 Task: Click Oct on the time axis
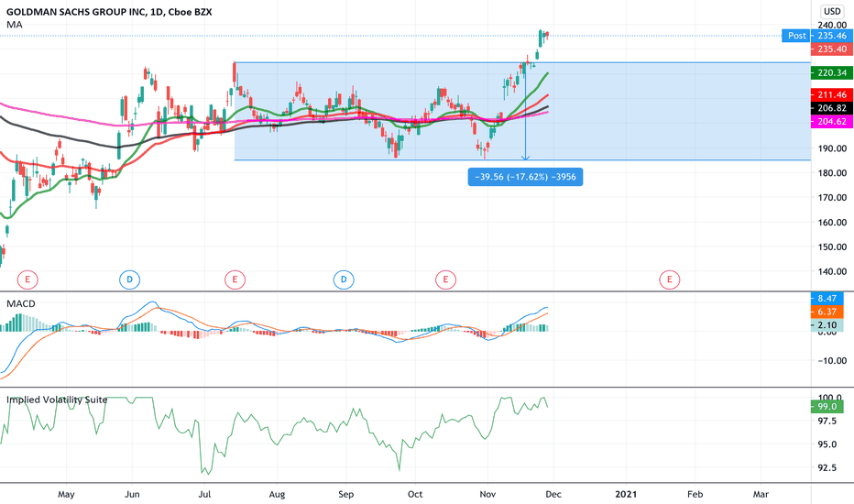[x=415, y=494]
